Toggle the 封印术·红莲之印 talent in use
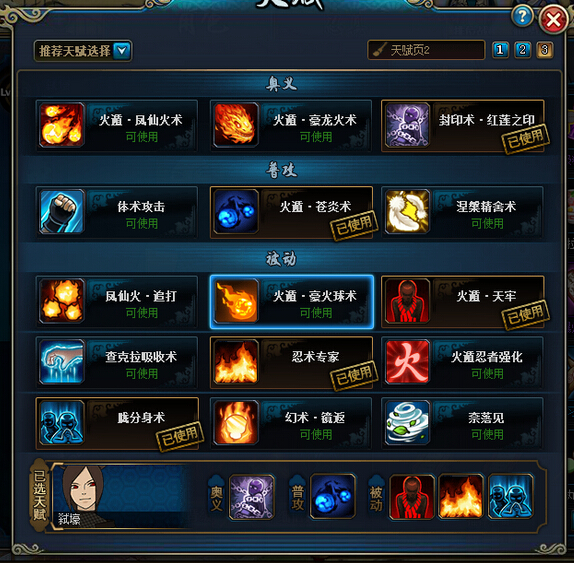This screenshot has width=574, height=563. click(x=463, y=126)
